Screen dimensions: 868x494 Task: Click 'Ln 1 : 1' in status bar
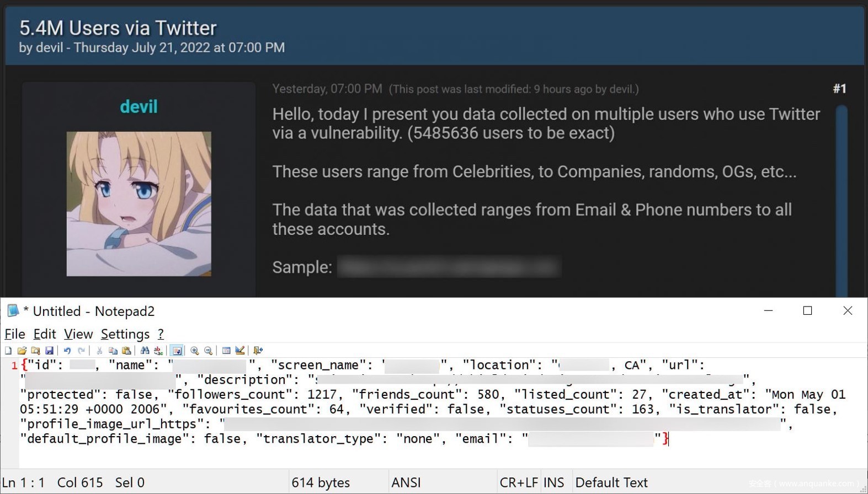[x=23, y=482]
